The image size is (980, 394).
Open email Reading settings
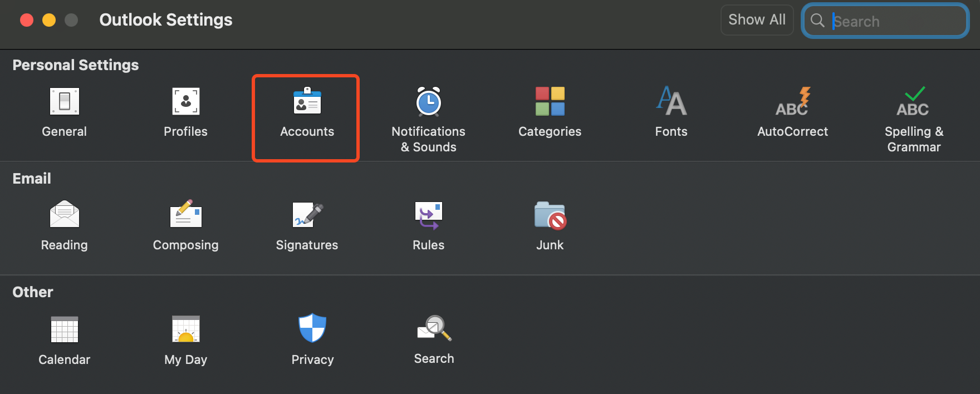pyautogui.click(x=65, y=225)
